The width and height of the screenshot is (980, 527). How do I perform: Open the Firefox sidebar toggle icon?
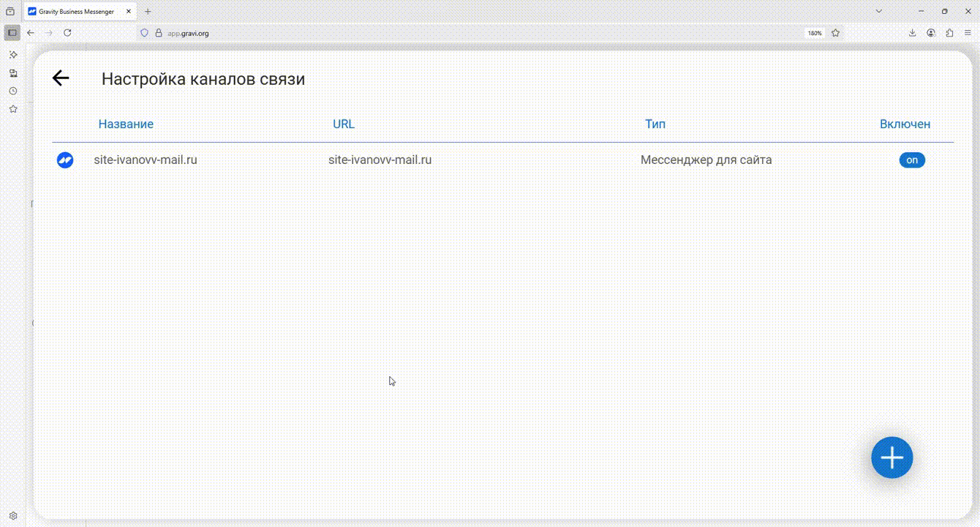(12, 33)
